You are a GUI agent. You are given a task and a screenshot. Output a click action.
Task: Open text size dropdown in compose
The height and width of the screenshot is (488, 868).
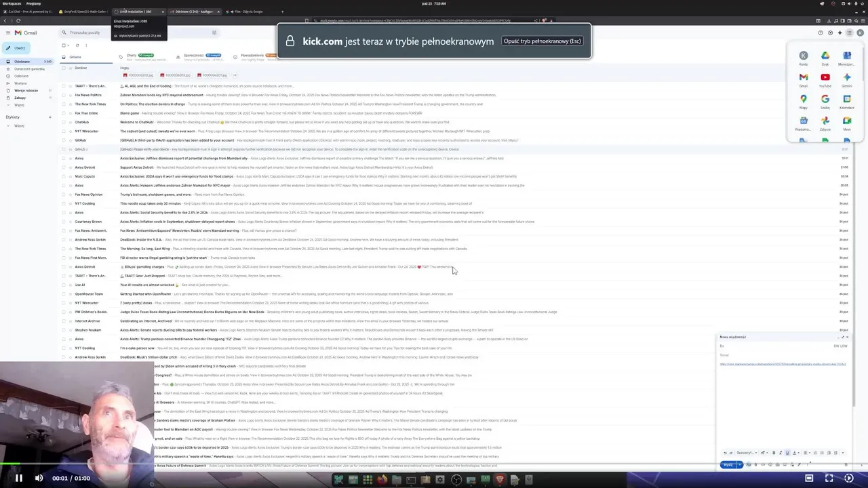pyautogui.click(x=764, y=453)
